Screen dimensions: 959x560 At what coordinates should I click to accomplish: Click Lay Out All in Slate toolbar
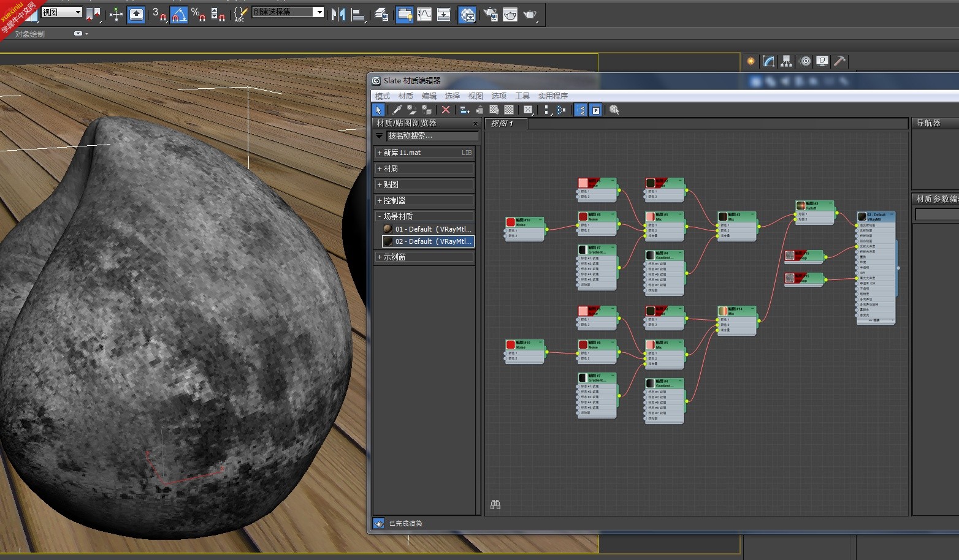pos(546,110)
